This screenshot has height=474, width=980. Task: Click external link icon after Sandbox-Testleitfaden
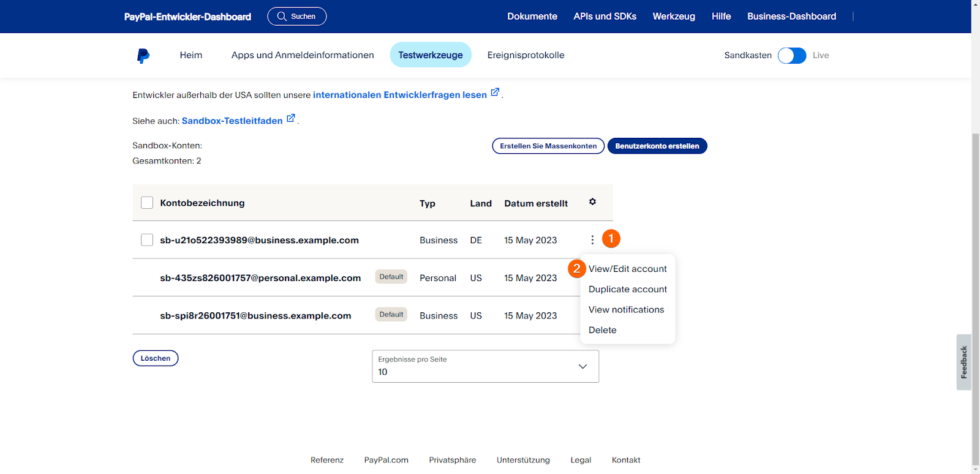click(291, 118)
